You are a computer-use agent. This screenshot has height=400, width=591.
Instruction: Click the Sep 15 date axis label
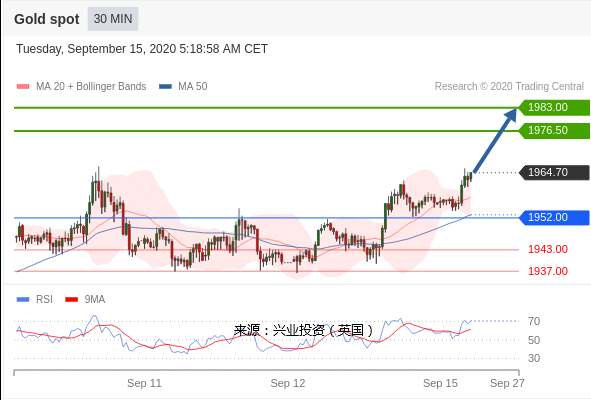pyautogui.click(x=440, y=383)
